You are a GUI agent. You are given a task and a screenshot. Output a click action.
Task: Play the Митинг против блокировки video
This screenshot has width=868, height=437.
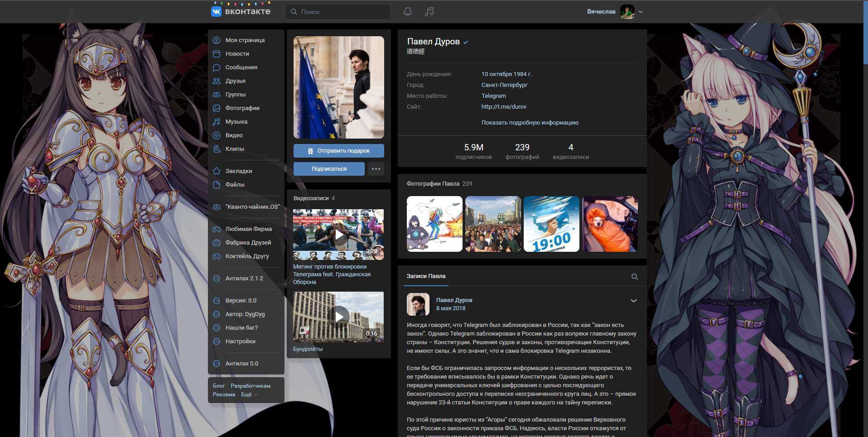pyautogui.click(x=338, y=235)
